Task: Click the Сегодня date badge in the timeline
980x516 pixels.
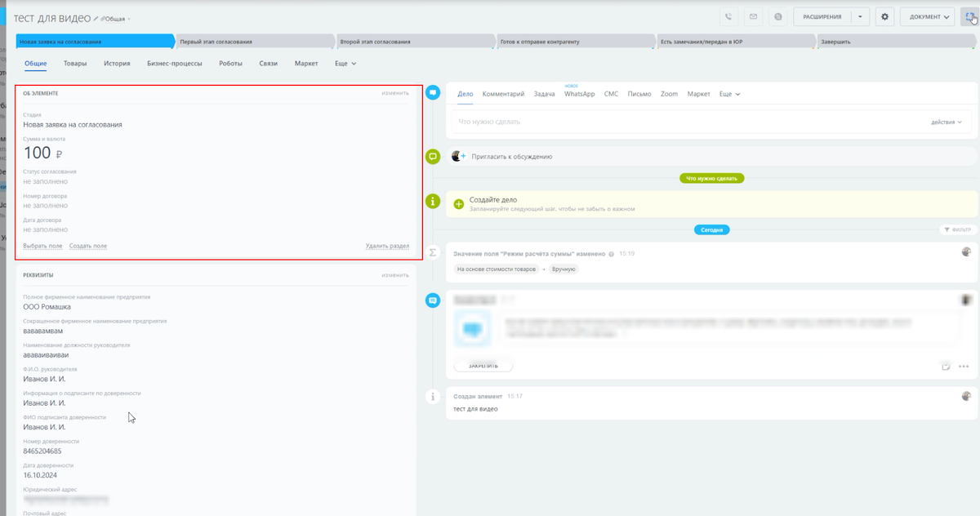Action: point(711,230)
